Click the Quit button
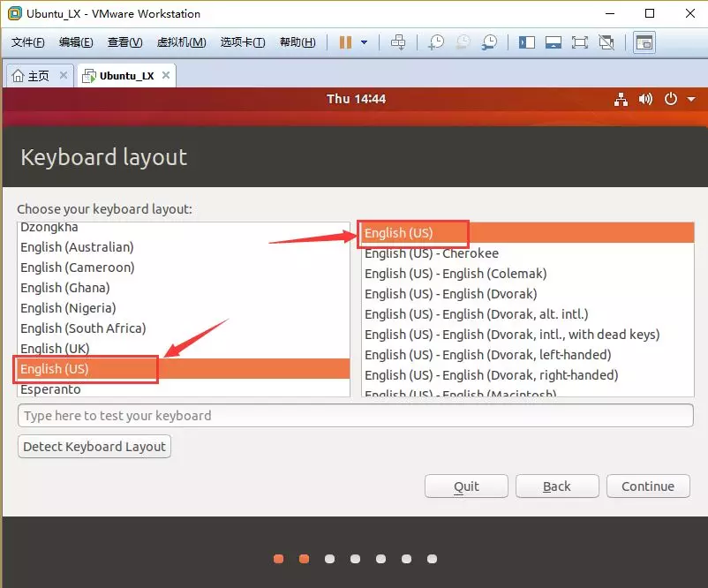The height and width of the screenshot is (588, 708). coord(466,486)
